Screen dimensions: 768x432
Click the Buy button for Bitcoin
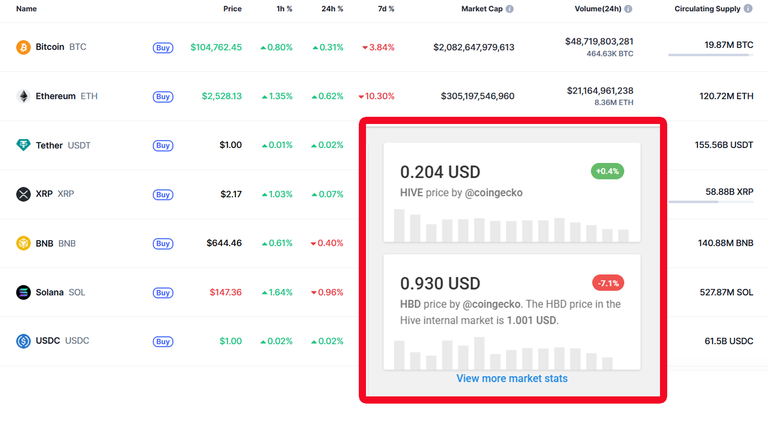[163, 48]
